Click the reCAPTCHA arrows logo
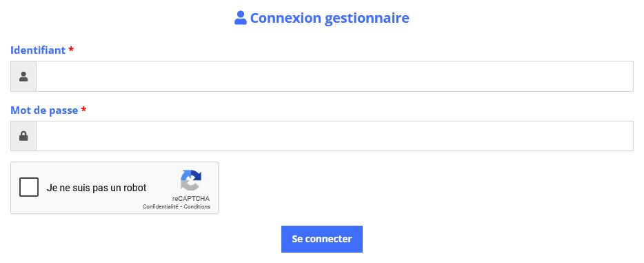Image resolution: width=644 pixels, height=263 pixels. (191, 180)
